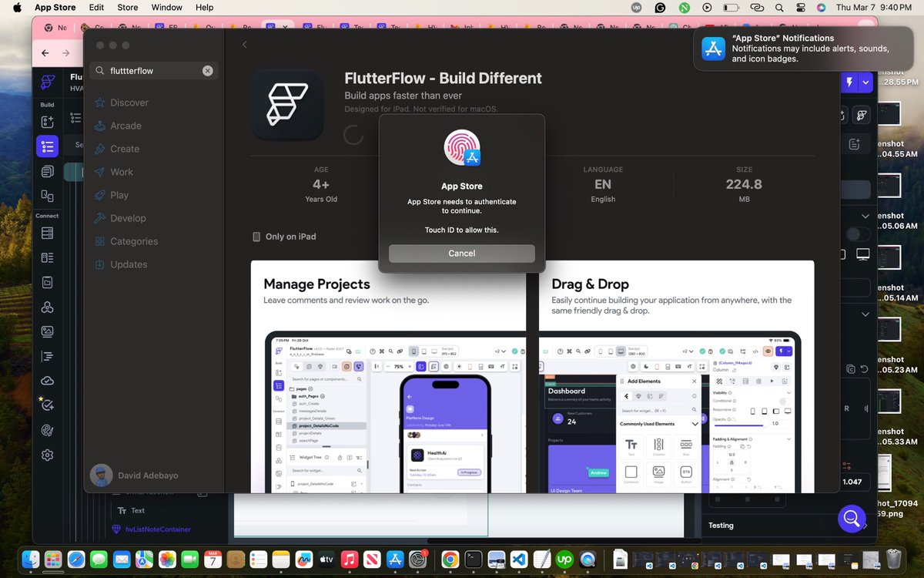The height and width of the screenshot is (578, 924).
Task: Open the Develop section in sidebar
Action: click(119, 218)
